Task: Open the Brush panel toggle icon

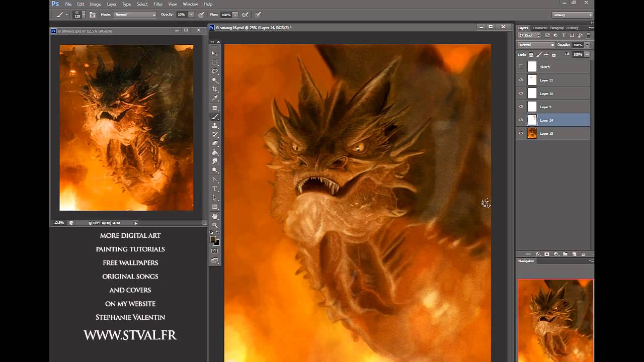Action: 93,15
